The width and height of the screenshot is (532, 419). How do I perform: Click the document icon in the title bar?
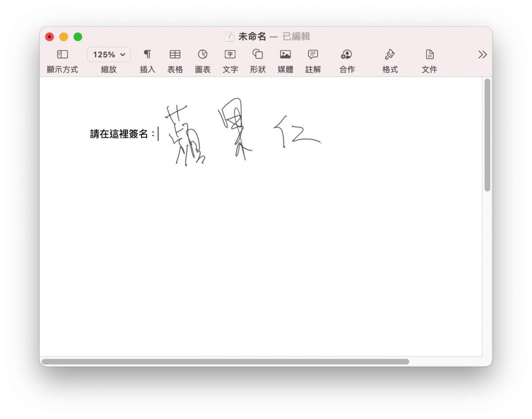pos(230,37)
